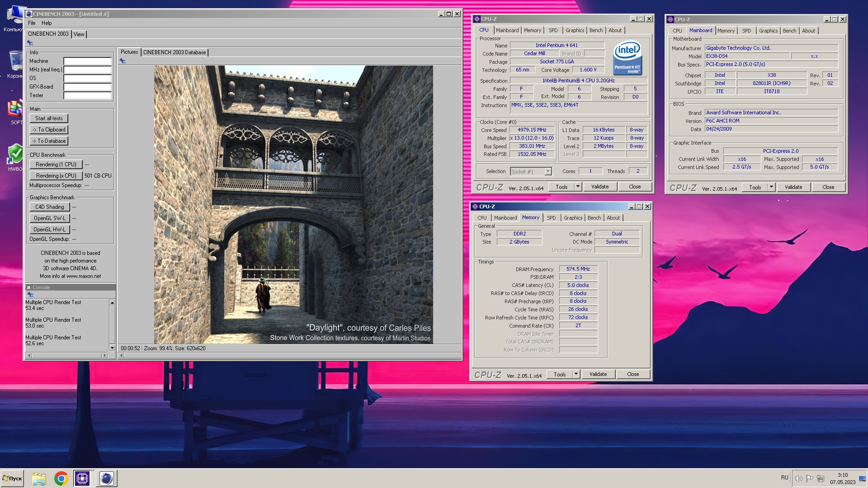The width and height of the screenshot is (868, 488).
Task: Copy results with To Clipboard button
Action: [x=49, y=130]
